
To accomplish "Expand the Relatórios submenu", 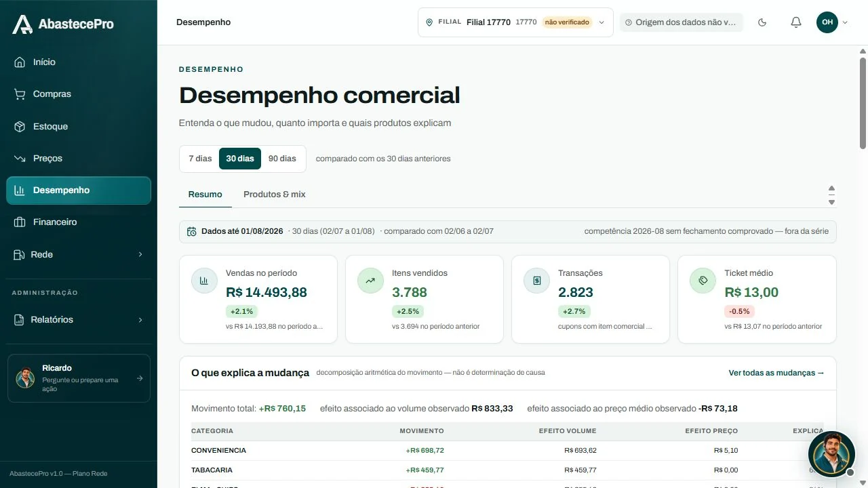I will click(79, 320).
